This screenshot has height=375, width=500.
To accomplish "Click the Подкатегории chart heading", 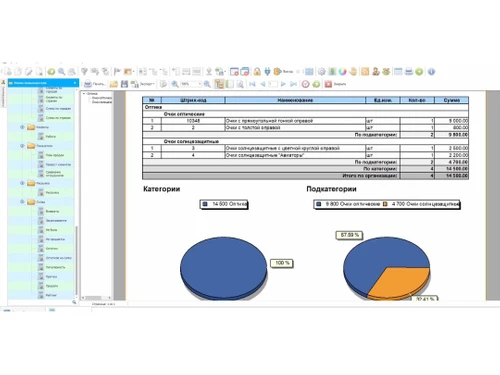I will tap(331, 189).
